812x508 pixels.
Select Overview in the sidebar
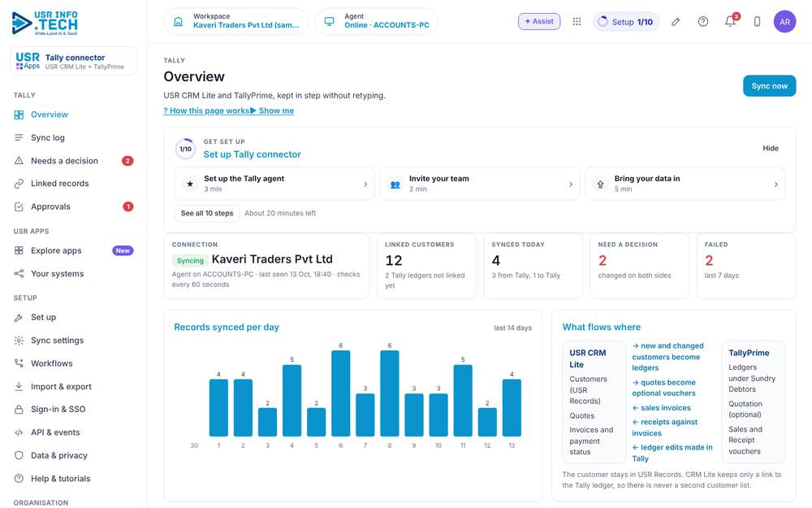[74, 115]
